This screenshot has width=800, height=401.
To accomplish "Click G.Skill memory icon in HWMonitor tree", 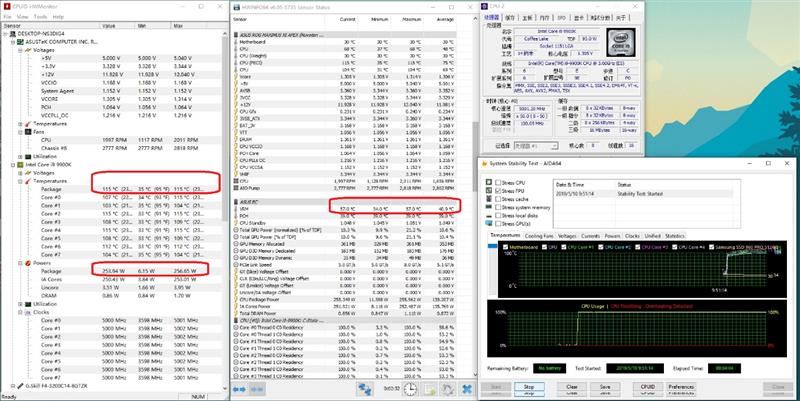I will click(20, 386).
